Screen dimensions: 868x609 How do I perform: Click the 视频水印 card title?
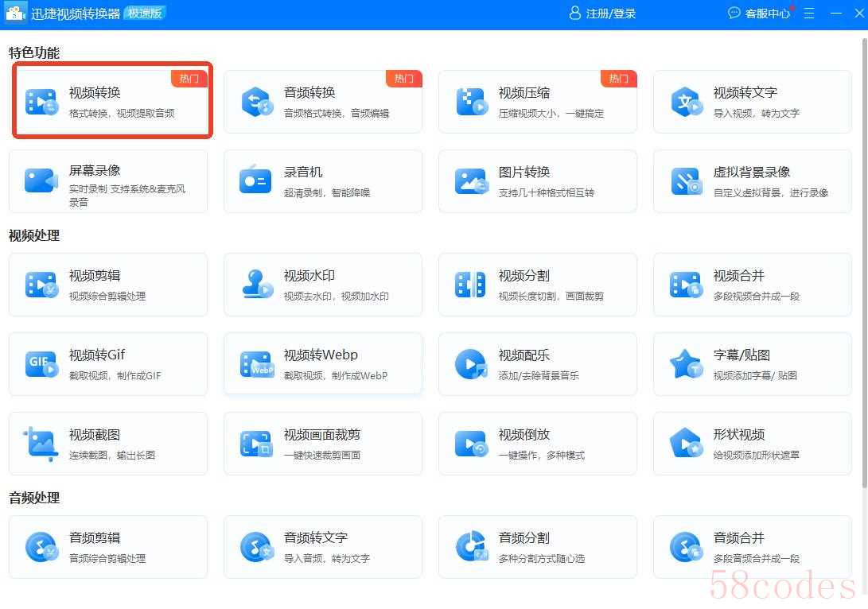(x=309, y=275)
